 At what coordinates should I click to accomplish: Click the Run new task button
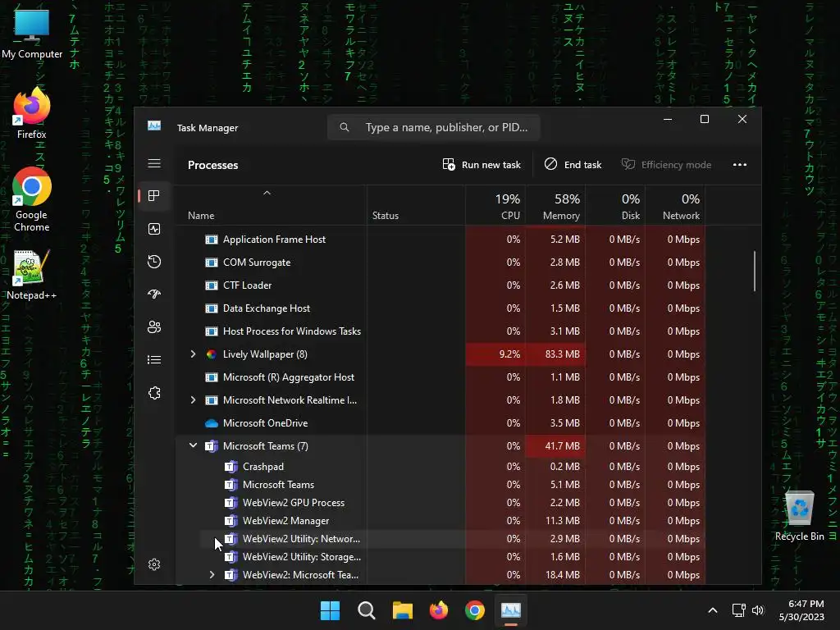point(481,164)
